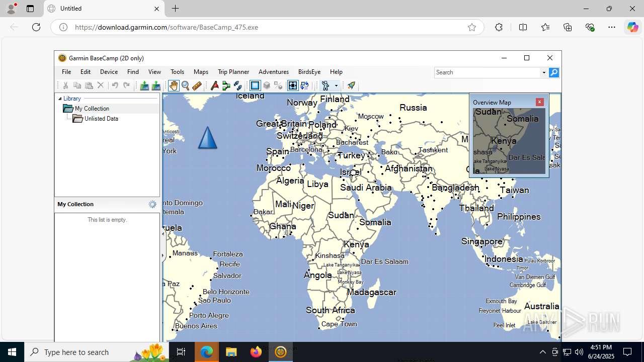644x362 pixels.
Task: Open the Edit menu
Action: point(86,72)
